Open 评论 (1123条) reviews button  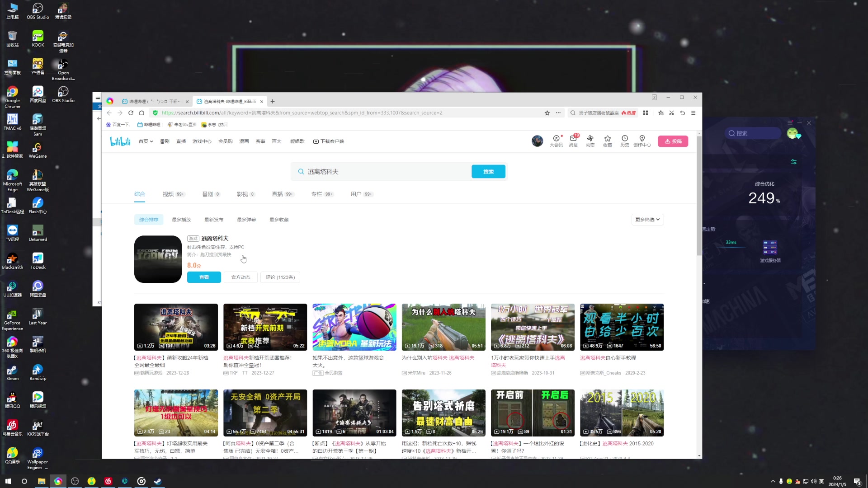click(280, 277)
